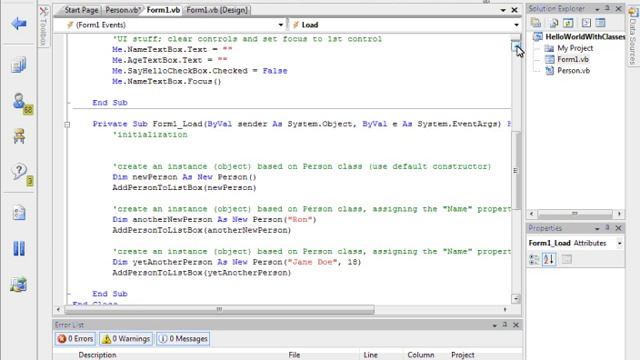Click the code editor scroll down arrow
The width and height of the screenshot is (640, 360).
(516, 299)
